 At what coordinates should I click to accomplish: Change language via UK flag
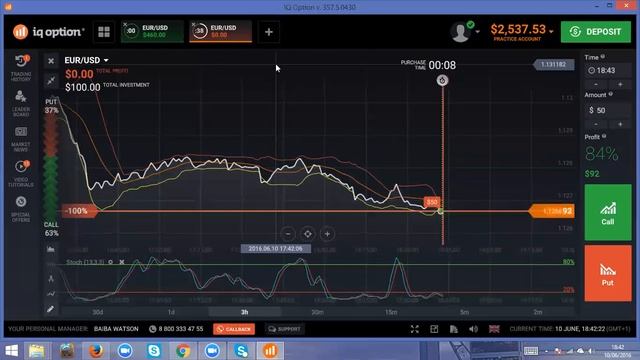click(494, 329)
